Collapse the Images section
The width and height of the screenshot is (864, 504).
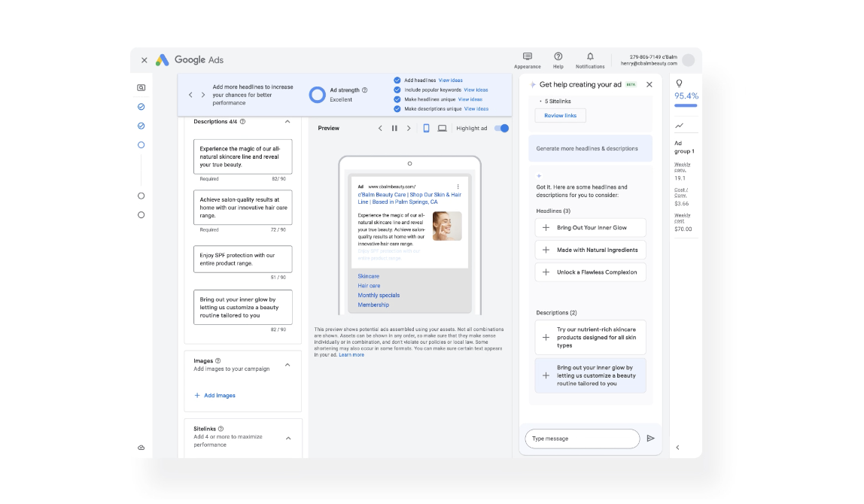(x=287, y=366)
